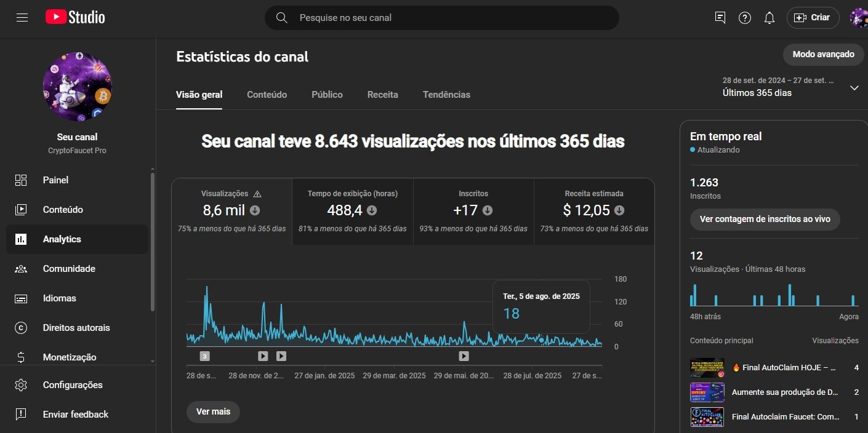Image resolution: width=868 pixels, height=433 pixels.
Task: Click the down arrow next to 8,6 mil
Action: coord(255,210)
